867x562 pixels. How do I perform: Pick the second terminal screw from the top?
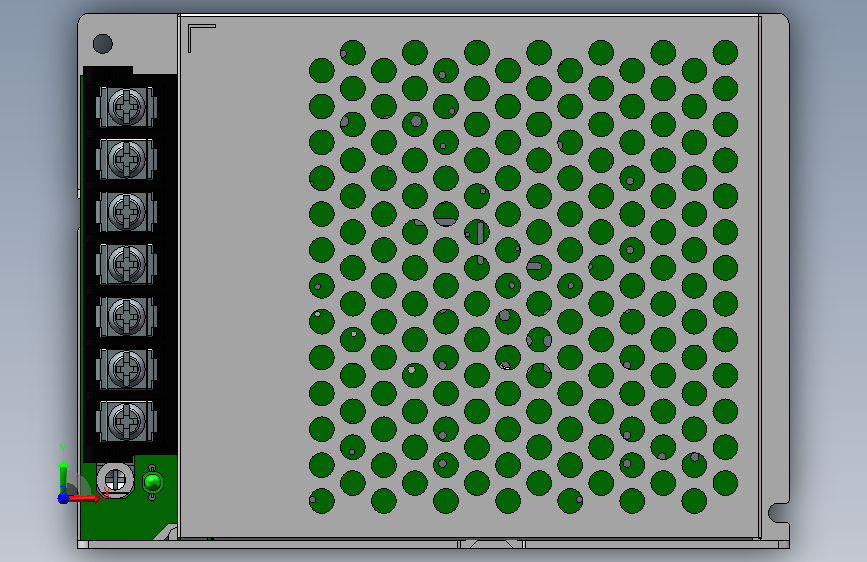tap(127, 159)
